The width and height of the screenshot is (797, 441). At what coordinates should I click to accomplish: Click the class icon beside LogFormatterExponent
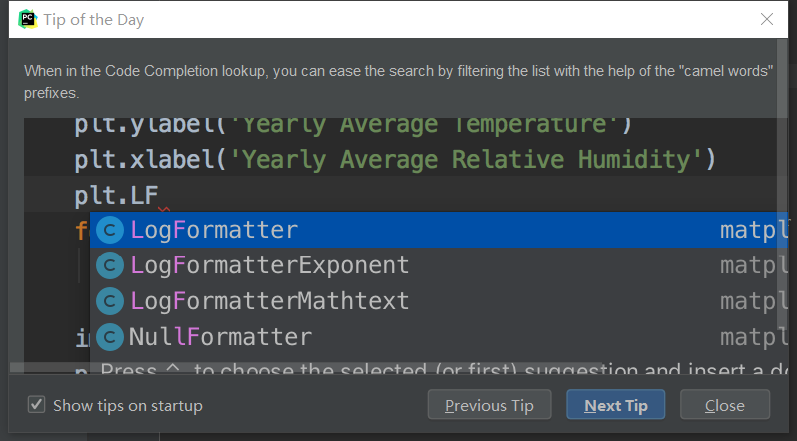coord(110,265)
